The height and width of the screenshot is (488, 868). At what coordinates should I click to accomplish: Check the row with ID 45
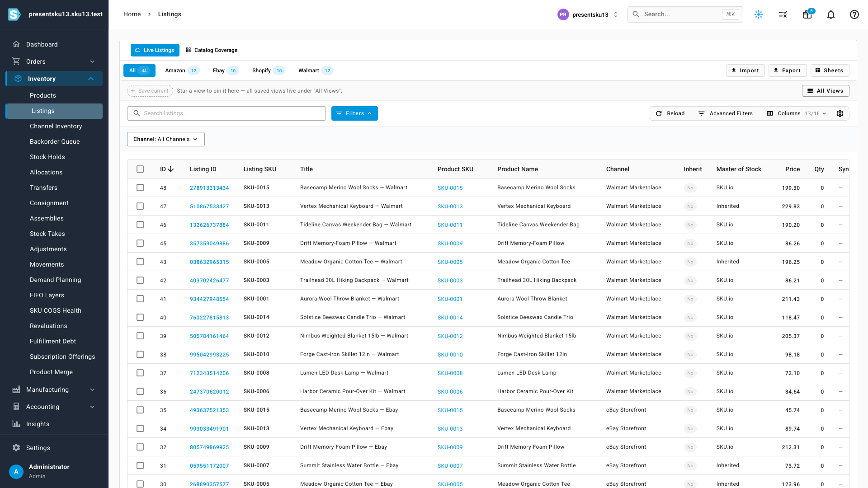click(x=140, y=243)
